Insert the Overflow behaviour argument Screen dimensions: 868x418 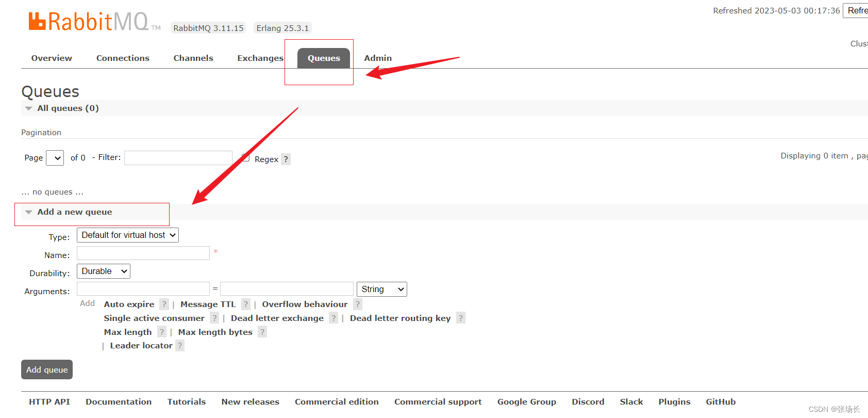[x=305, y=304]
